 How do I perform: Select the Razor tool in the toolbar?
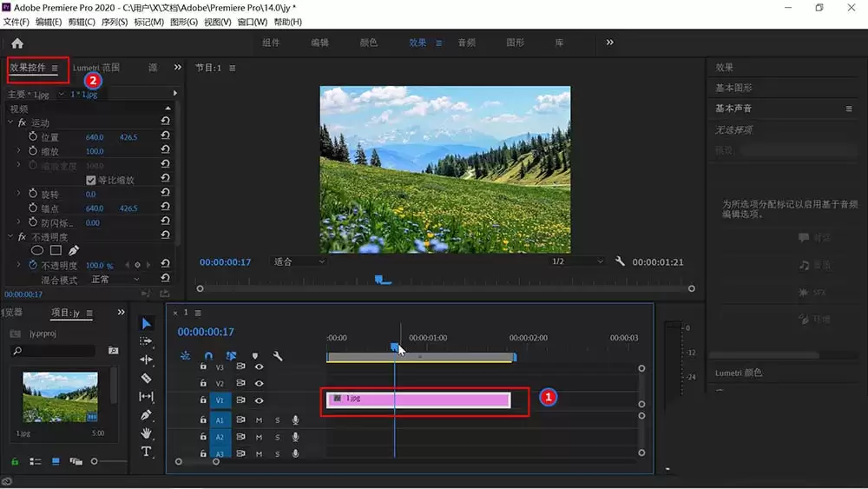(146, 378)
